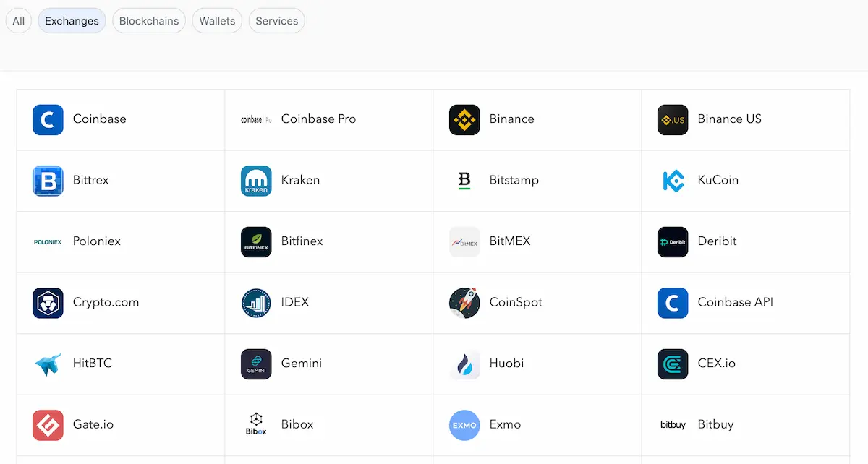Screen dimensions: 868x464
Task: Choose the Coinbase exchange name
Action: (100, 119)
